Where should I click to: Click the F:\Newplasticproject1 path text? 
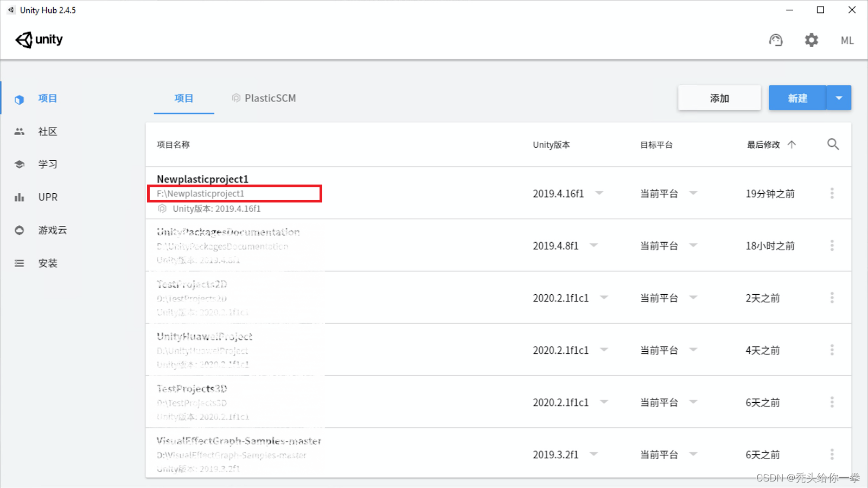pyautogui.click(x=201, y=194)
